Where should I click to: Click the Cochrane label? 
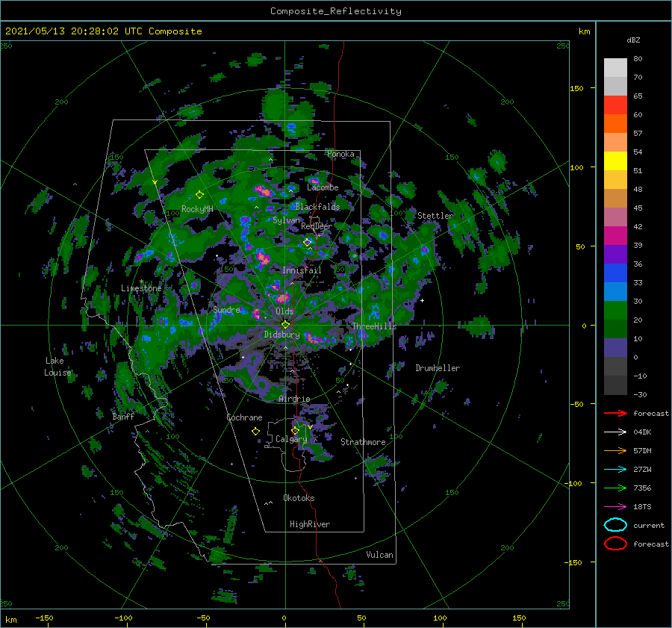click(x=244, y=417)
